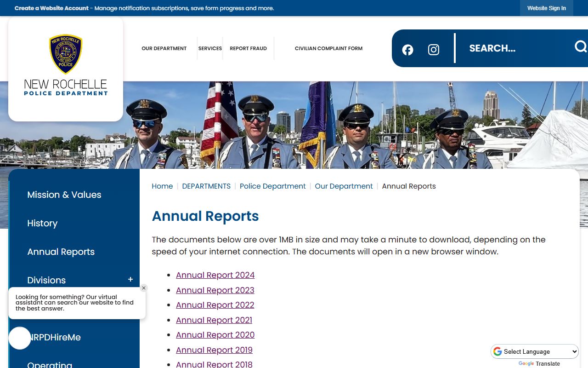
Task: Open Annual Report 2019
Action: point(214,350)
